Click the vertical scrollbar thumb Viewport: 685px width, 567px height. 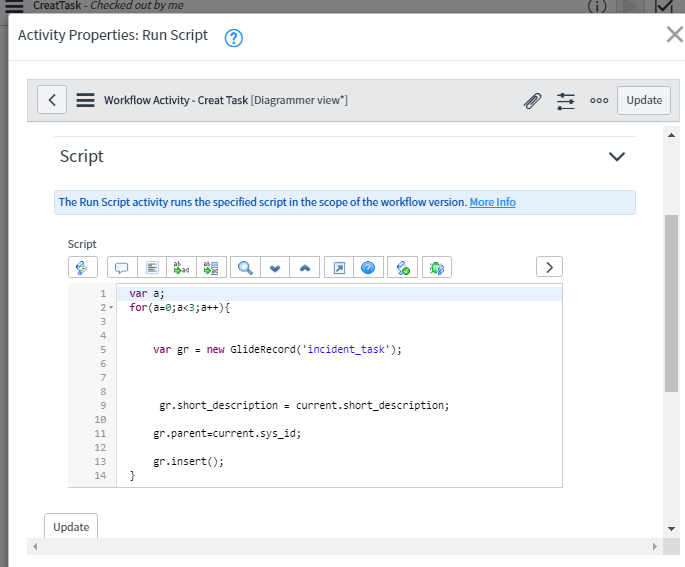[x=671, y=303]
